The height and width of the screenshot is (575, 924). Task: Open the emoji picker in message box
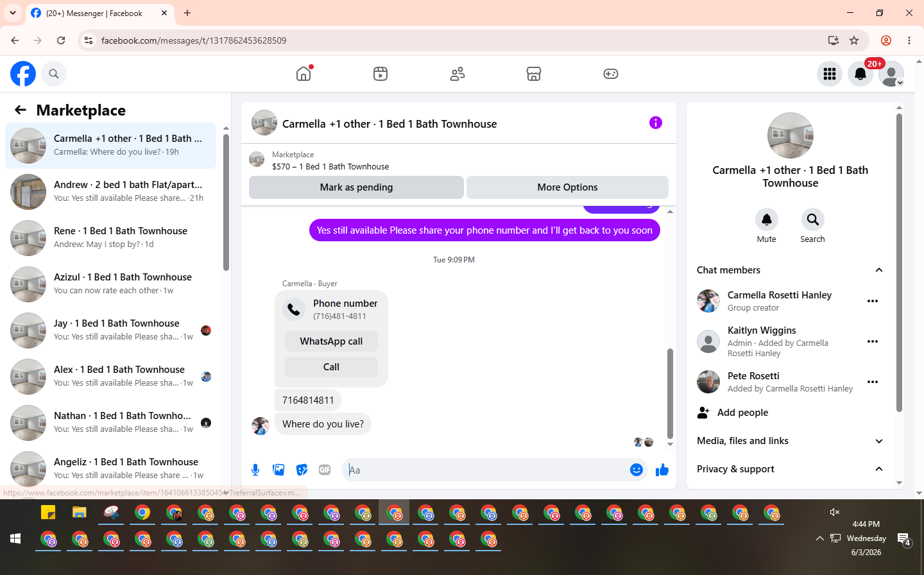pos(637,470)
